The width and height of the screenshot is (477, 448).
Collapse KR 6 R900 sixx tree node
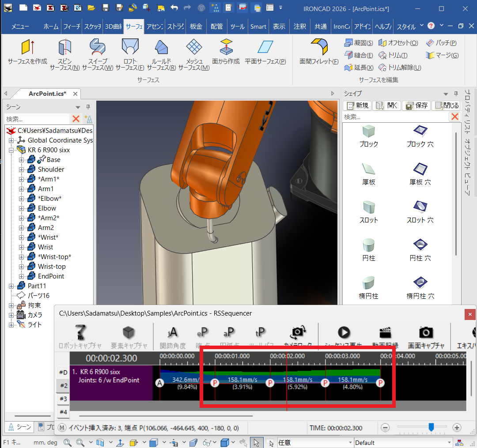pos(11,150)
